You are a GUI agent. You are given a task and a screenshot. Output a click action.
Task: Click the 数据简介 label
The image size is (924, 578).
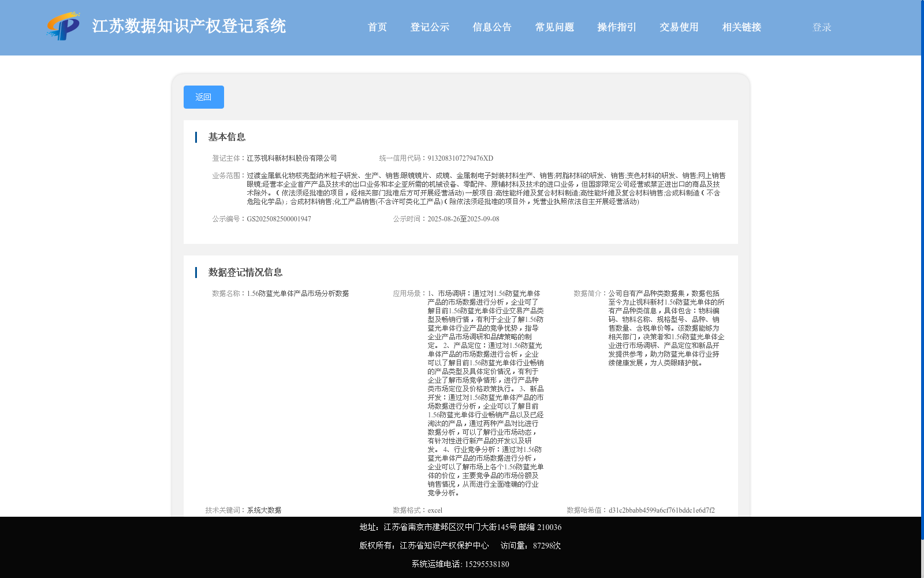(590, 294)
